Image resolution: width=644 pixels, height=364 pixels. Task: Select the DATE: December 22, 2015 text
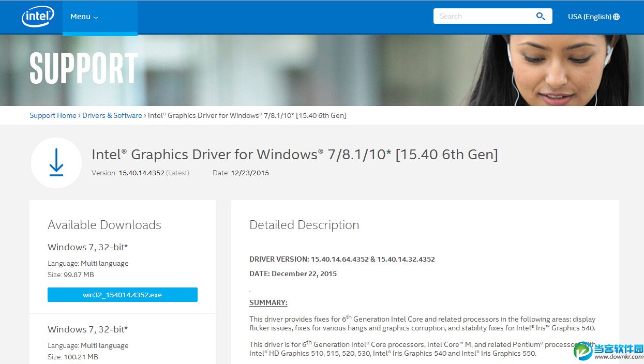pyautogui.click(x=293, y=274)
